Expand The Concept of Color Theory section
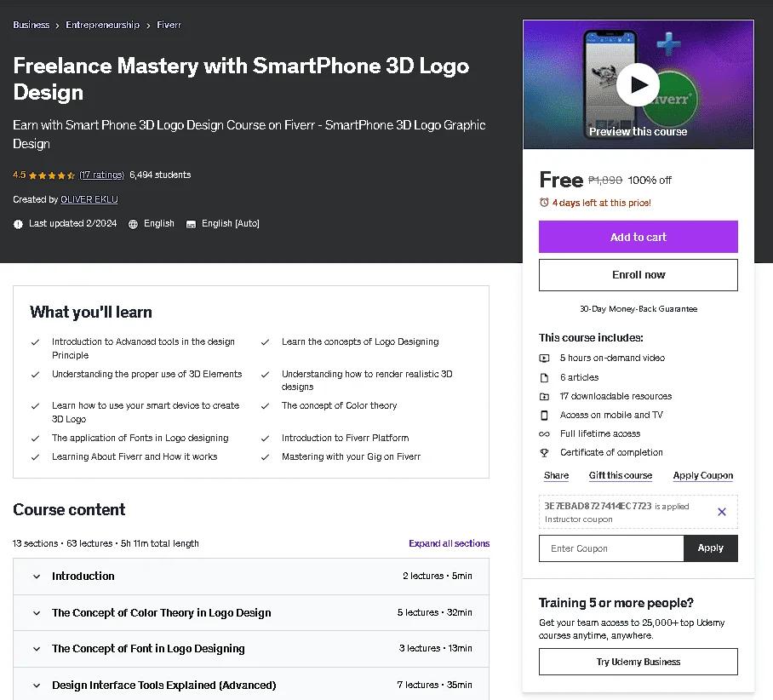This screenshot has height=700, width=773. (x=251, y=612)
